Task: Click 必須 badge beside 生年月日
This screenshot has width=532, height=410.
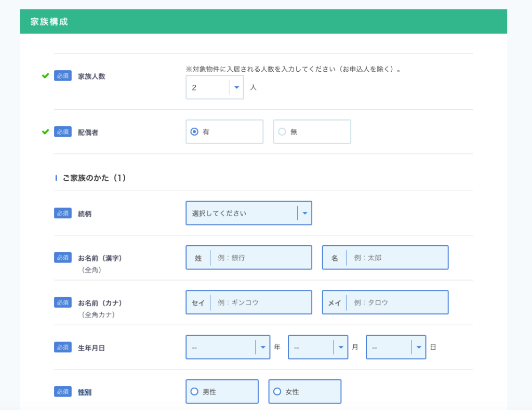Action: pos(63,347)
